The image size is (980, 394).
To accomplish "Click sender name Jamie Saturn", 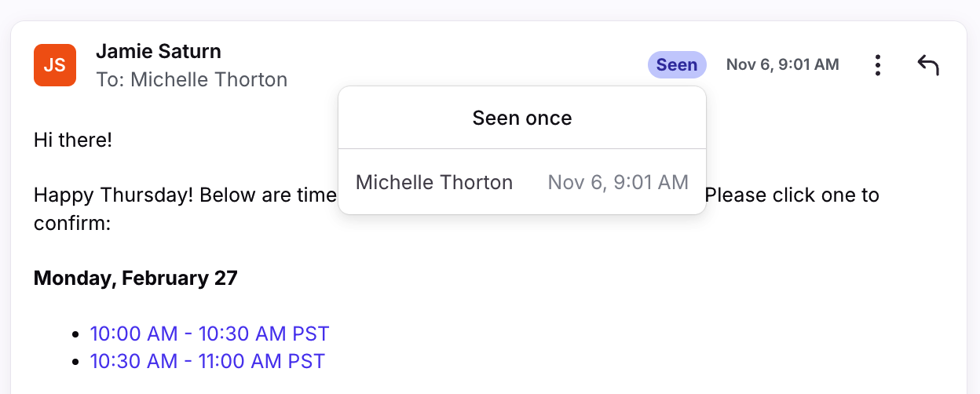I will [158, 52].
